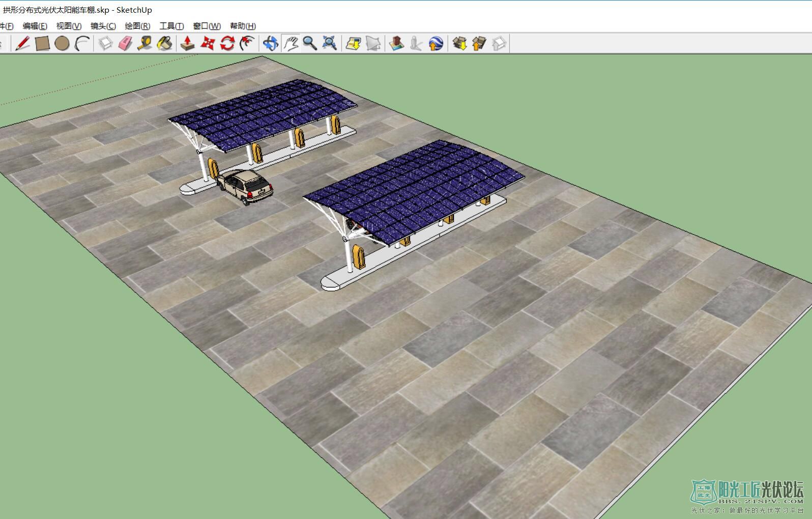Click Preview Model in Google Earth icon

(436, 43)
